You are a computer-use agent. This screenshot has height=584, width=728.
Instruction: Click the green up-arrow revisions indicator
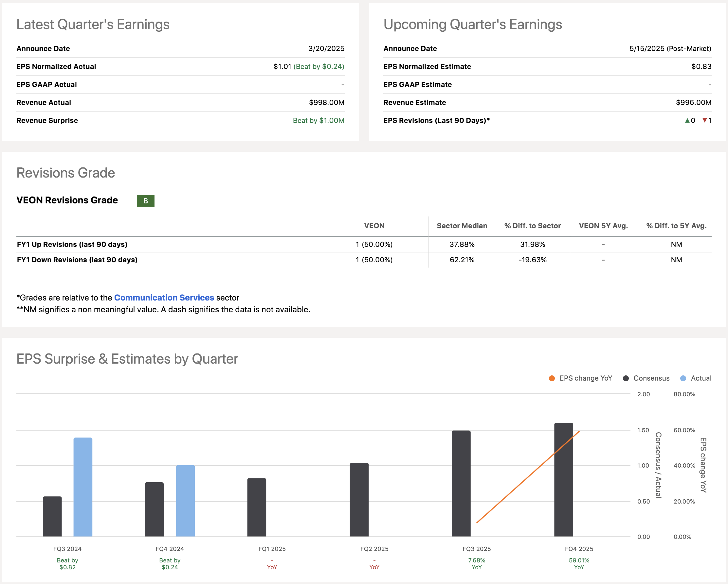tap(687, 120)
